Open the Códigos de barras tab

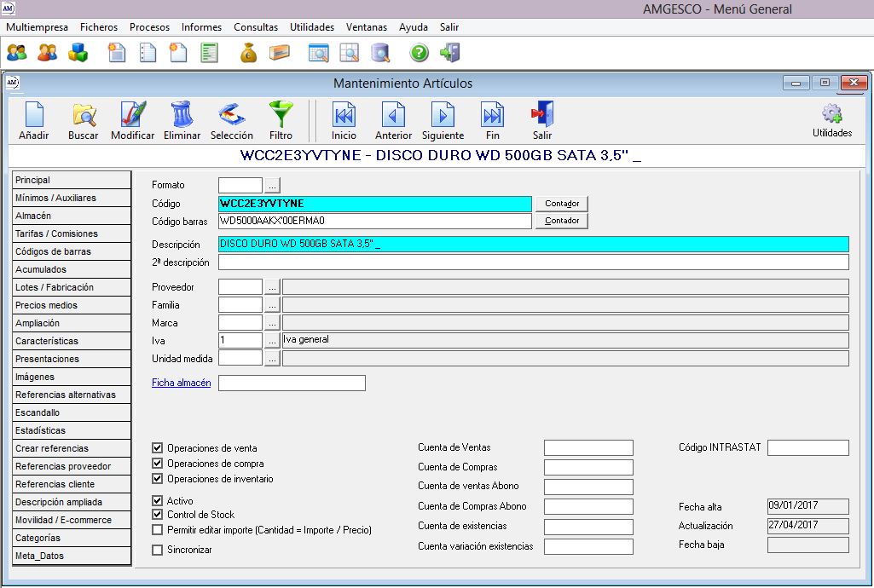pos(72,251)
